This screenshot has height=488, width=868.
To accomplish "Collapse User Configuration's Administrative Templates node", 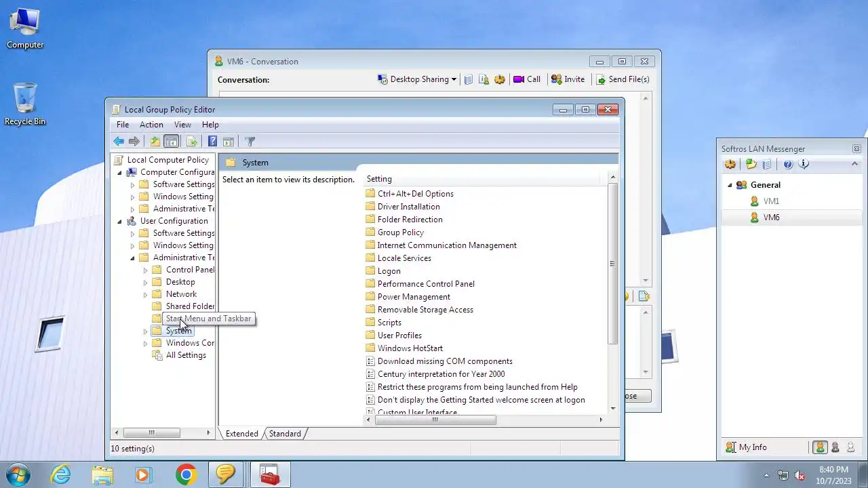I will 133,258.
